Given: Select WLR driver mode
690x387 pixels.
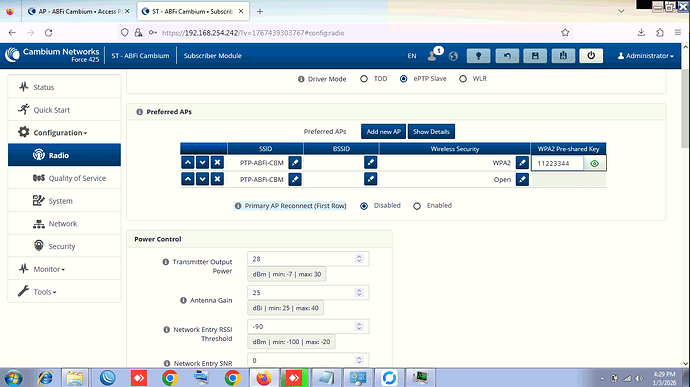Looking at the screenshot, I should 463,79.
